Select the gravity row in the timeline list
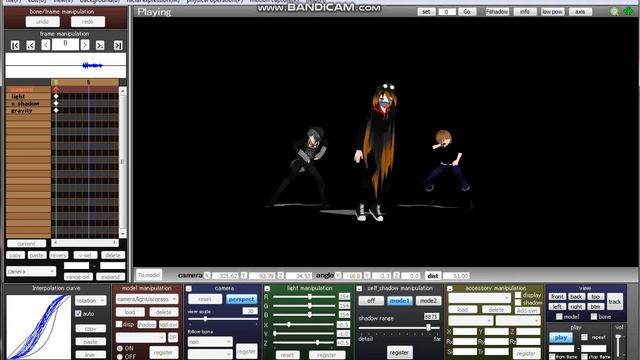This screenshot has height=360, width=640. click(x=29, y=111)
